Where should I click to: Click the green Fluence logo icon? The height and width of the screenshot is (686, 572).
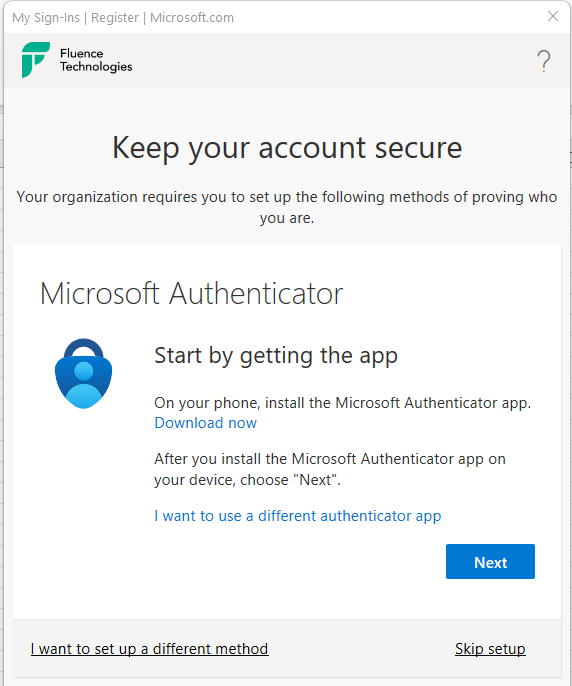tap(36, 60)
